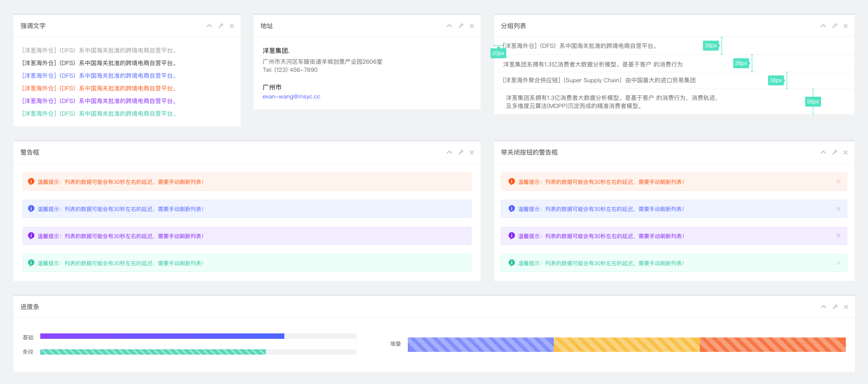Click the wrench icon in 警告框 panel
This screenshot has height=384, width=868.
461,152
